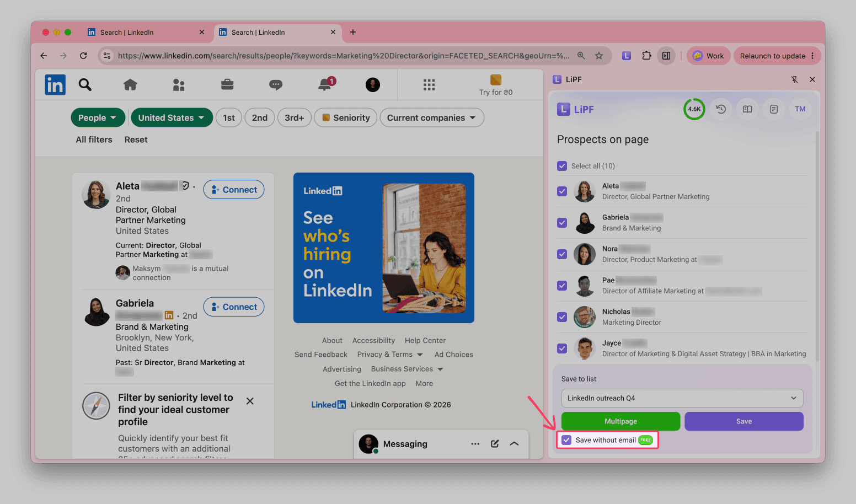Select the 2nd connections filter
Image resolution: width=856 pixels, height=504 pixels.
(260, 117)
